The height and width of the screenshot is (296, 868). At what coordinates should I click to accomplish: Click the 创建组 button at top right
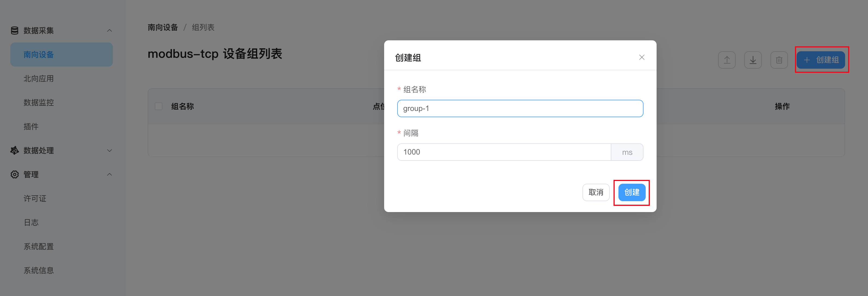tap(821, 60)
